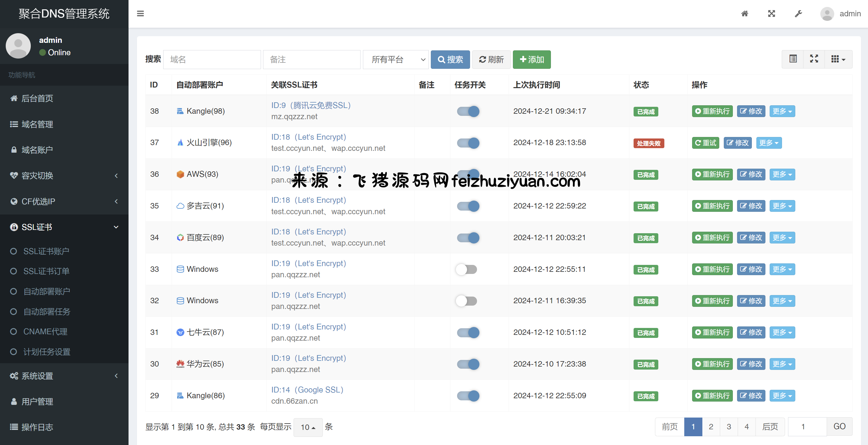The height and width of the screenshot is (445, 868).
Task: Click the table fullscreen icon above table
Action: pyautogui.click(x=814, y=59)
